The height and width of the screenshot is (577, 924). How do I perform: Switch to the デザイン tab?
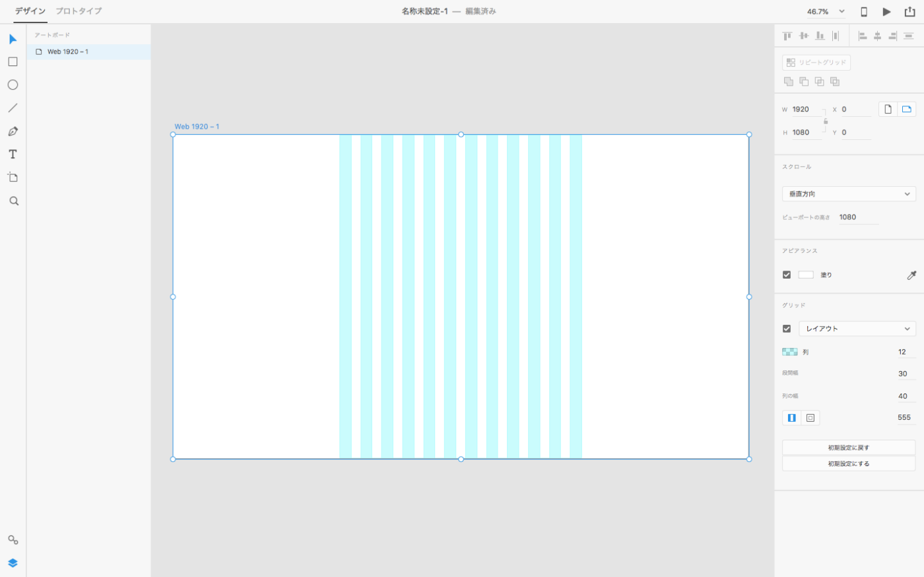(30, 11)
